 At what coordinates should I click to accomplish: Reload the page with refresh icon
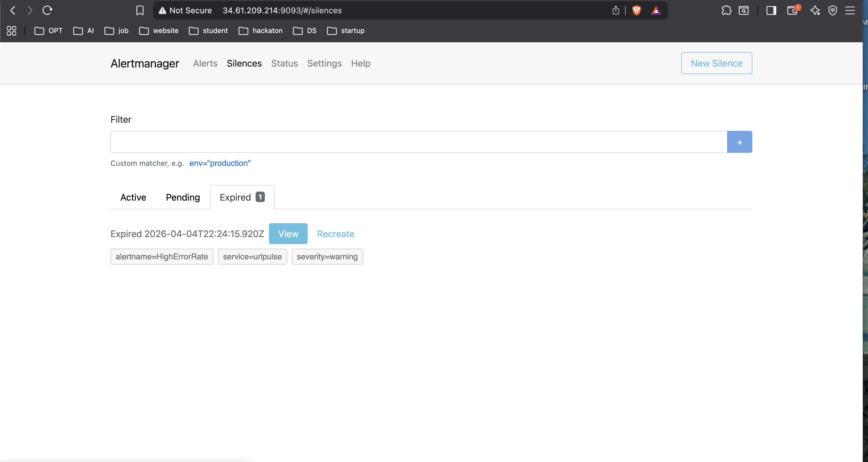47,10
